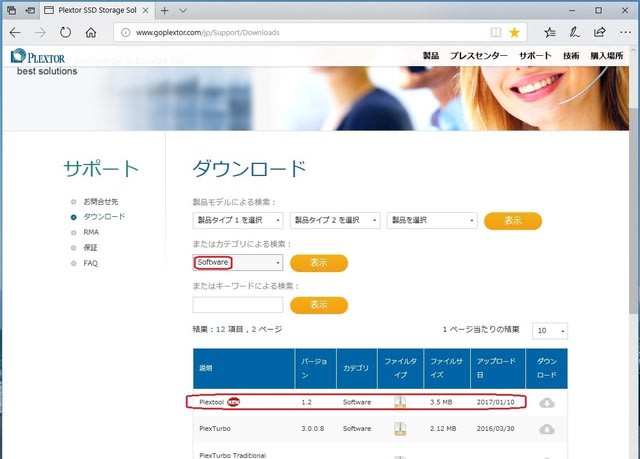Open the 製品を選択 dropdown
The width and height of the screenshot is (640, 459).
432,220
